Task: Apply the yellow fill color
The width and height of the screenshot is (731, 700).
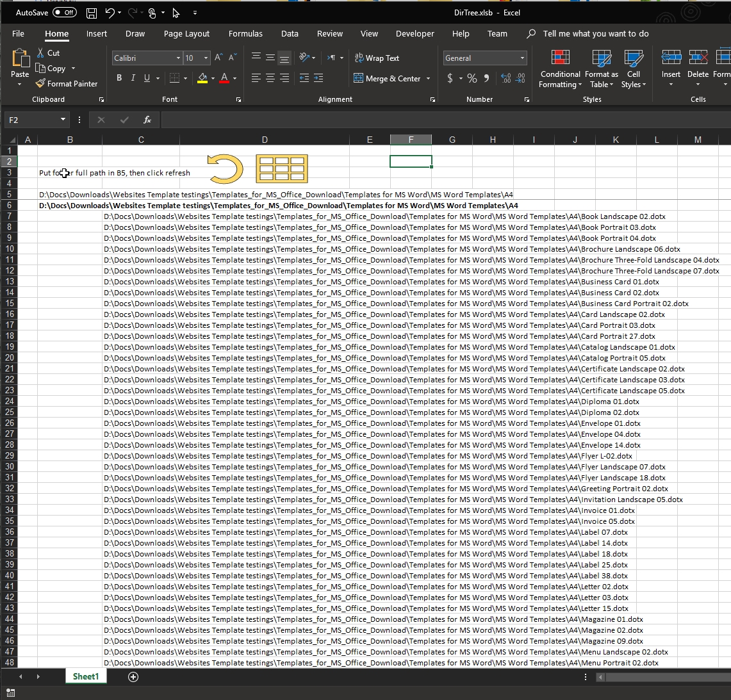Action: pos(202,78)
